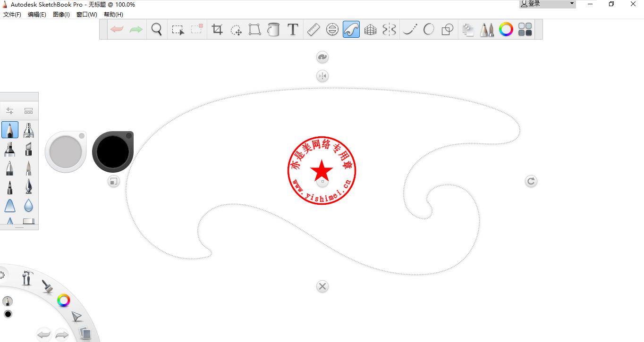This screenshot has height=342, width=644.
Task: Select the Eraser at palette bottom
Action: click(29, 221)
